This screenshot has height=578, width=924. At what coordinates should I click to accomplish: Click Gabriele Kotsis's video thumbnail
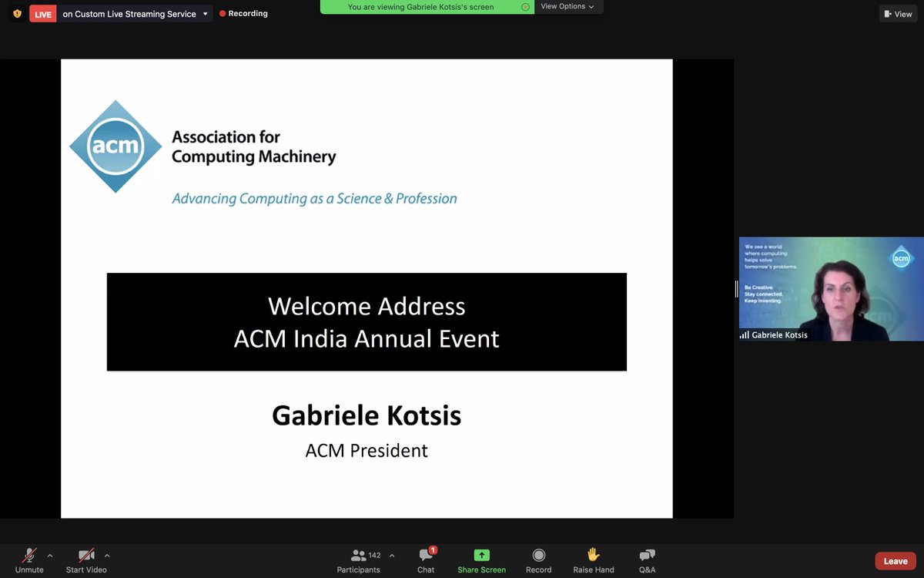tap(832, 289)
